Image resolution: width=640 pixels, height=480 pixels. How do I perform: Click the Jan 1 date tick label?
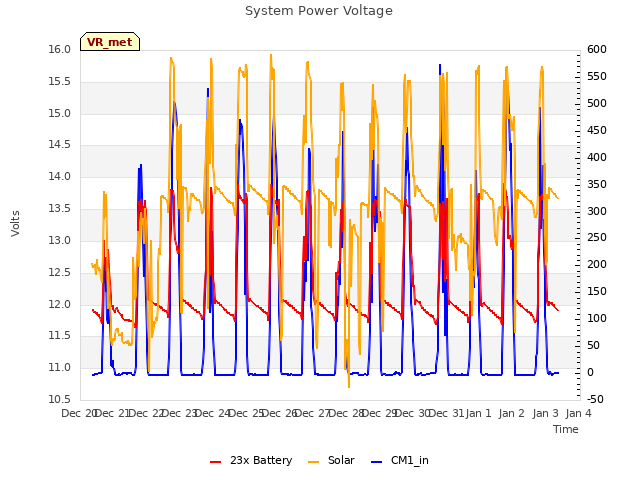click(478, 413)
